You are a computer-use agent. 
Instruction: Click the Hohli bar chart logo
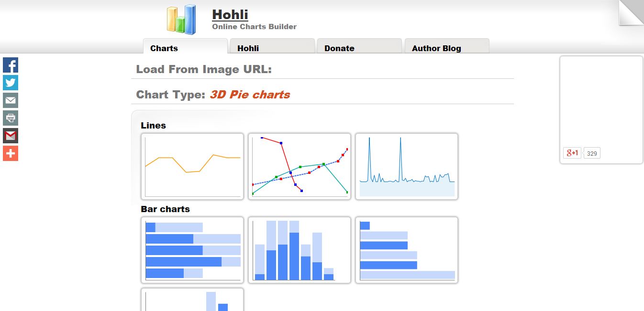pyautogui.click(x=181, y=20)
